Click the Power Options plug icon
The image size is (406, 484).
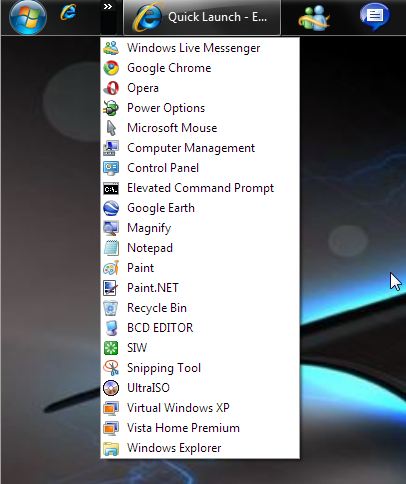pos(111,108)
